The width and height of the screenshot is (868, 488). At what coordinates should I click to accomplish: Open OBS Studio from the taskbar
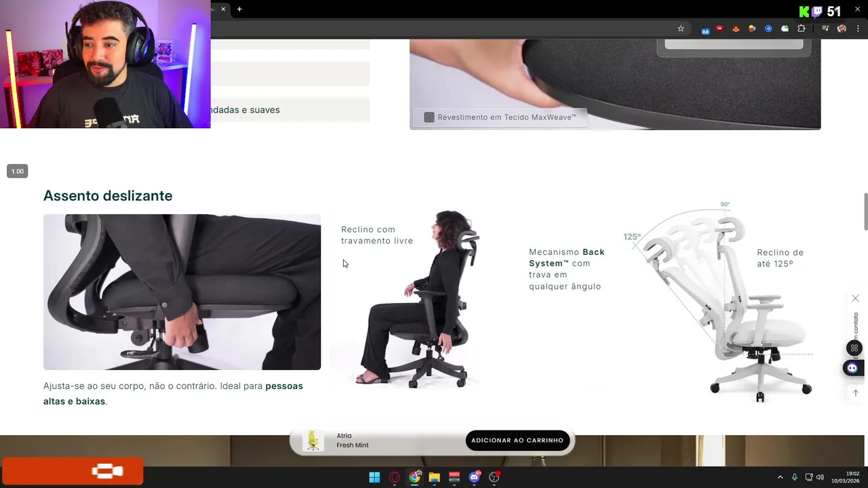click(x=494, y=477)
